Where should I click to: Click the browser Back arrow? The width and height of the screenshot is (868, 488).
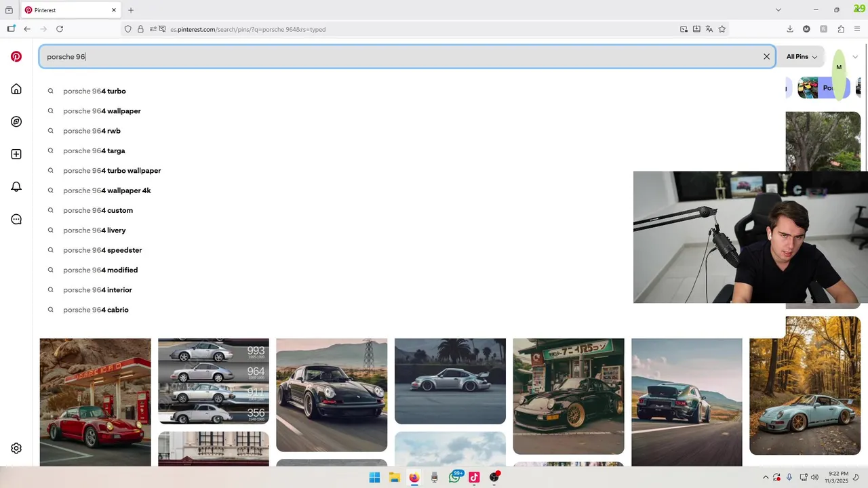[27, 29]
